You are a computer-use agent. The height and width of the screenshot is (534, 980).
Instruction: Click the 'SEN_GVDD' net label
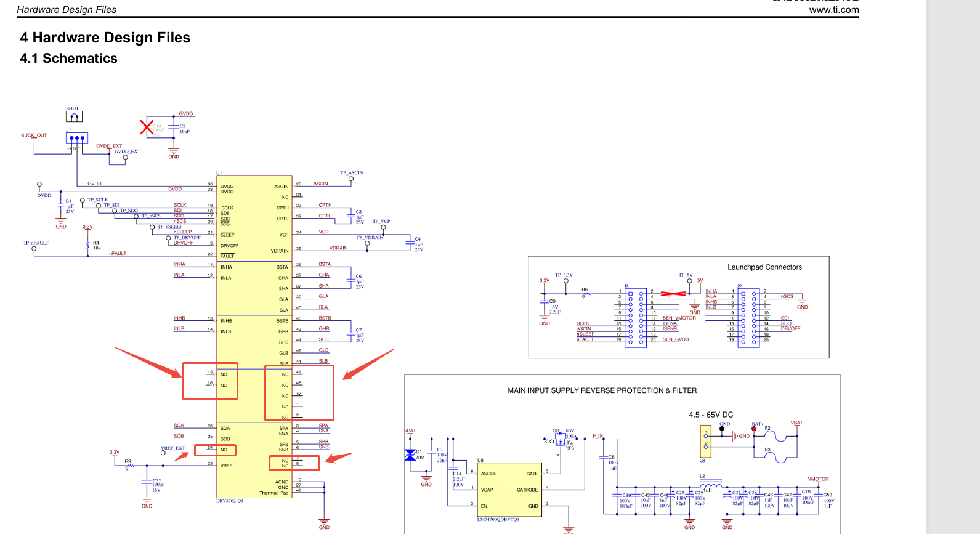point(676,339)
